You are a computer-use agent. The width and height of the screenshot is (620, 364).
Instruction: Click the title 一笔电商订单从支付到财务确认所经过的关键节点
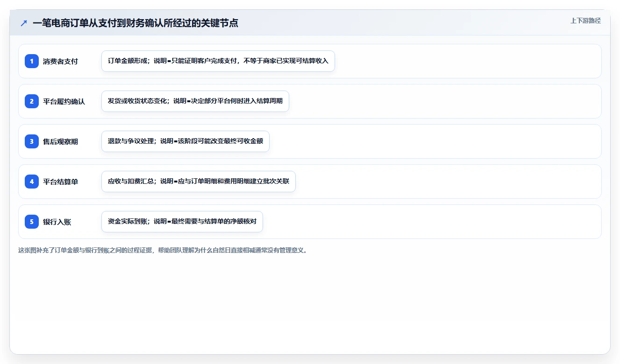[135, 23]
